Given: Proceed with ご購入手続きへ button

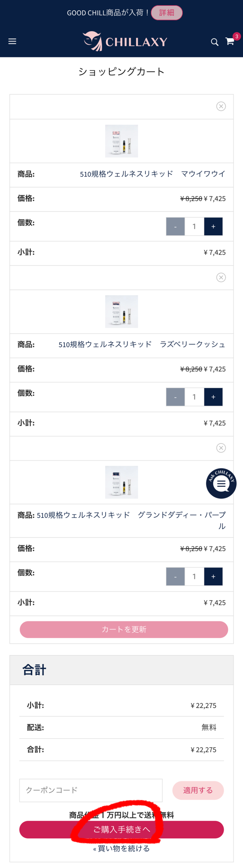Looking at the screenshot, I should pyautogui.click(x=121, y=829).
